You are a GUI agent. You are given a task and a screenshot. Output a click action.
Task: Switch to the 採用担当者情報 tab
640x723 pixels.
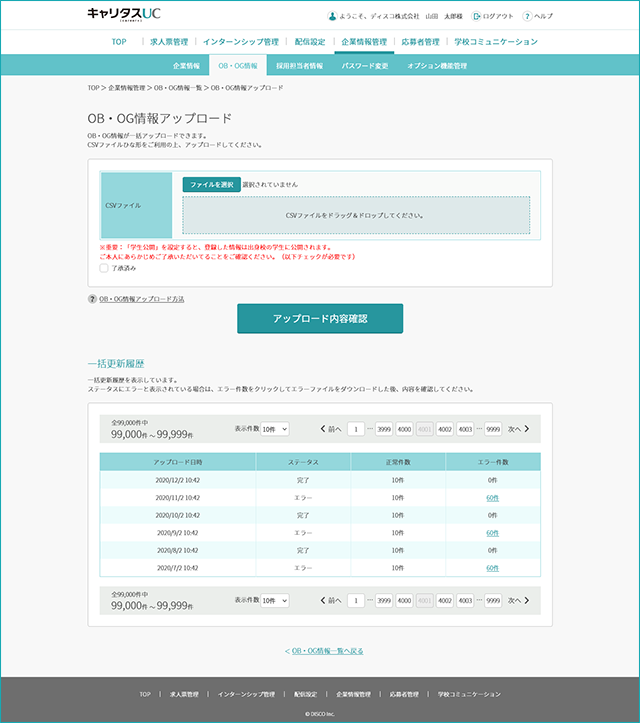pos(300,65)
